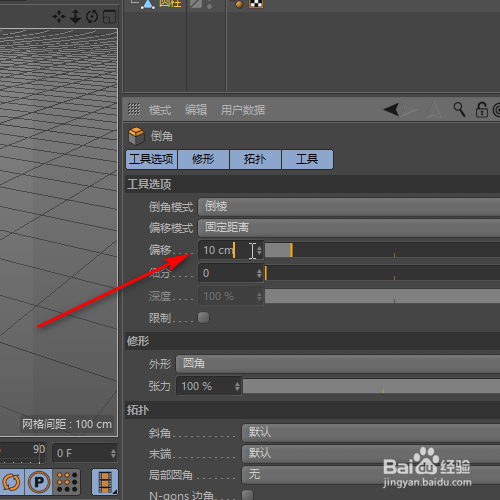Click the 修形 section header
Screen dimensions: 500x500
tap(313, 341)
